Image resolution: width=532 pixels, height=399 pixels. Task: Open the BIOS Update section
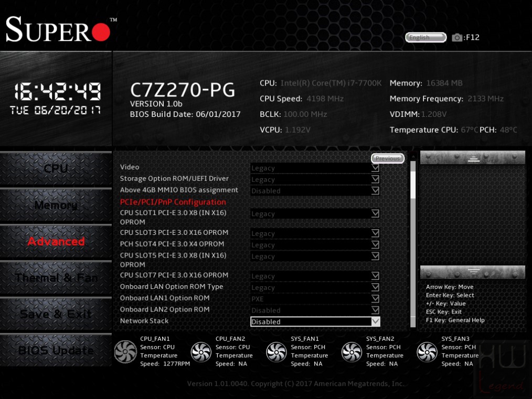click(x=56, y=351)
